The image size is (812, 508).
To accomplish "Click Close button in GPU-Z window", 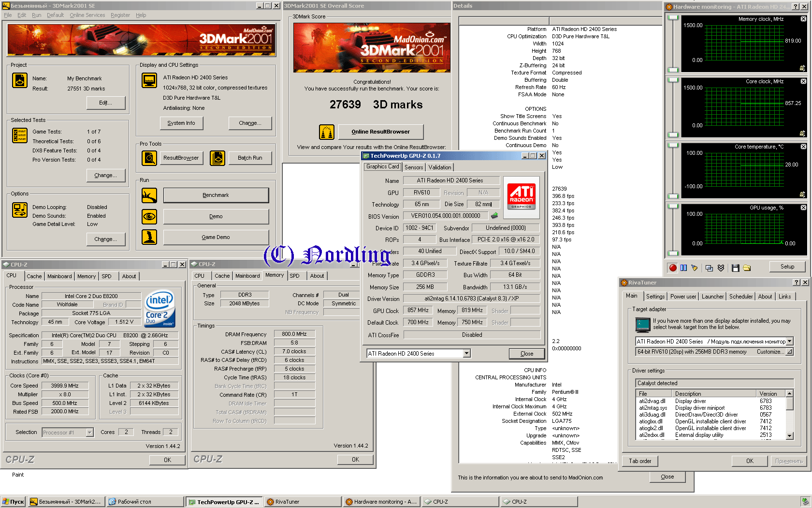I will coord(527,354).
